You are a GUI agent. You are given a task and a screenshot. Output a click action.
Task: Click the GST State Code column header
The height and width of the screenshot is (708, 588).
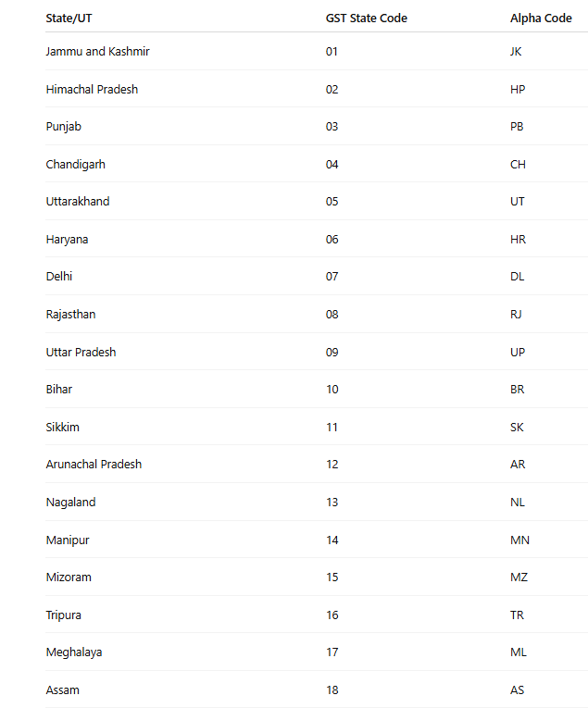click(367, 19)
